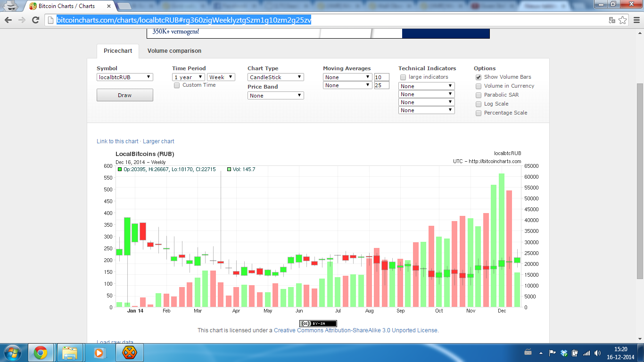Open the Symbol dropdown showing localbtcRUB

(x=125, y=77)
